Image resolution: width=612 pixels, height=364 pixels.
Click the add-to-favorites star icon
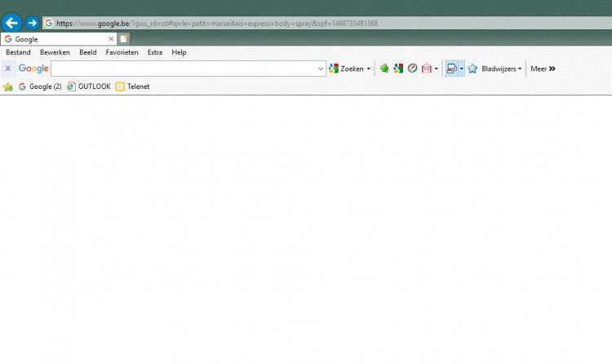8,87
